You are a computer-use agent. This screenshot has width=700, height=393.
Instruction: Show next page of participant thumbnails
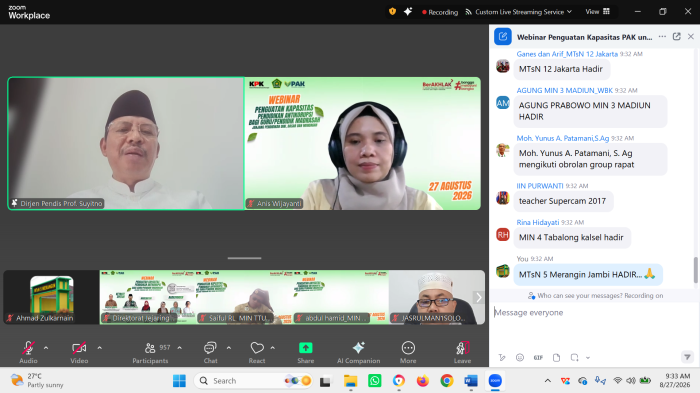point(479,297)
